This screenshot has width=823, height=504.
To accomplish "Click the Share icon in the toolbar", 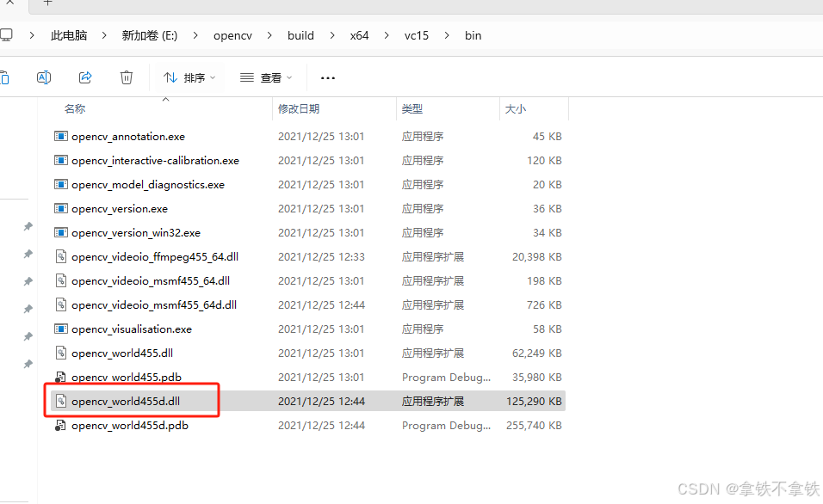I will click(84, 77).
